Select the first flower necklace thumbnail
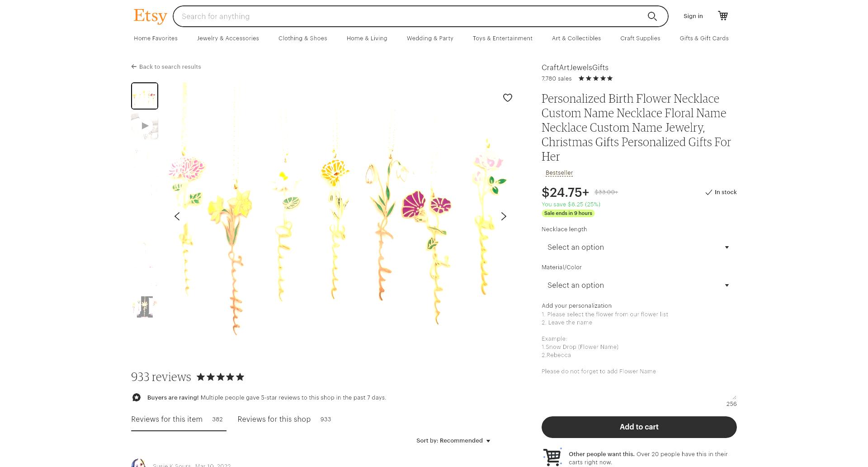868x467 pixels. [145, 96]
